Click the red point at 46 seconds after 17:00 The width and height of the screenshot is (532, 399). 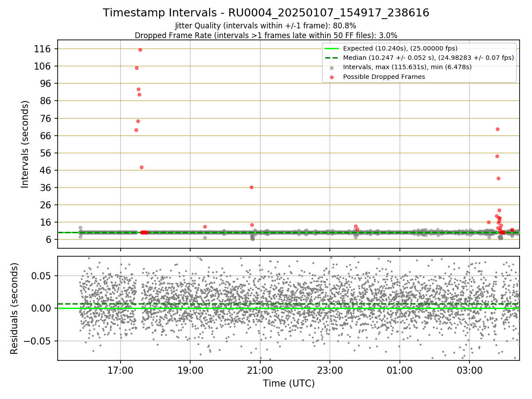141,167
